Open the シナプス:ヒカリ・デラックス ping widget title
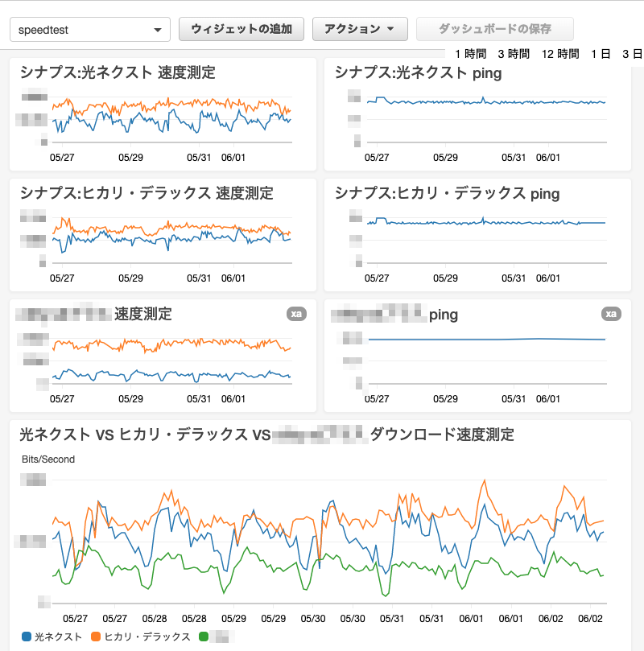 pyautogui.click(x=445, y=194)
